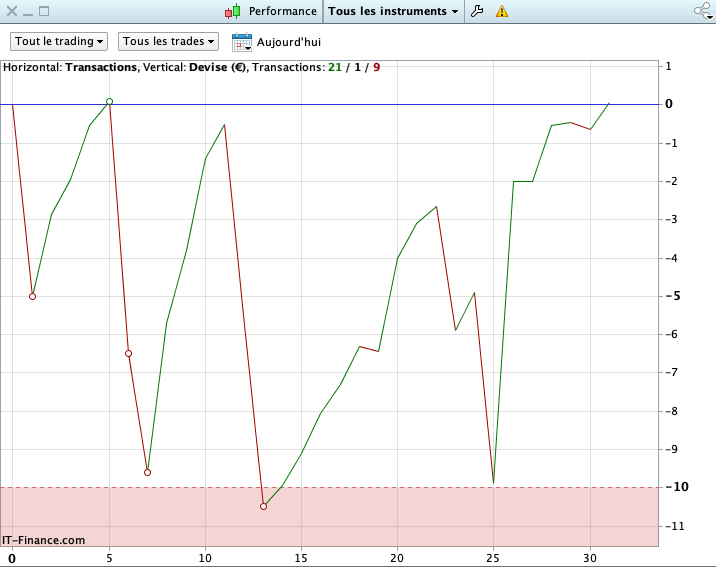This screenshot has width=716, height=570.
Task: Click the Performance candlestick icon
Action: click(x=233, y=11)
